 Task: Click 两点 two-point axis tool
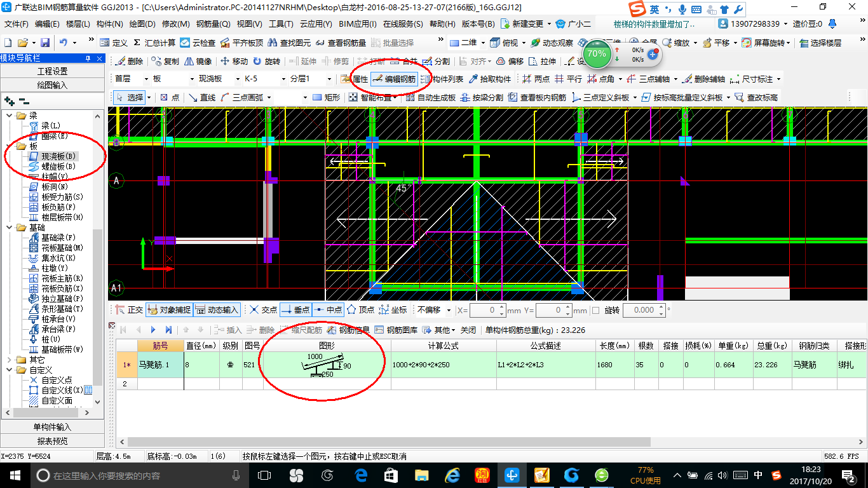pos(536,79)
